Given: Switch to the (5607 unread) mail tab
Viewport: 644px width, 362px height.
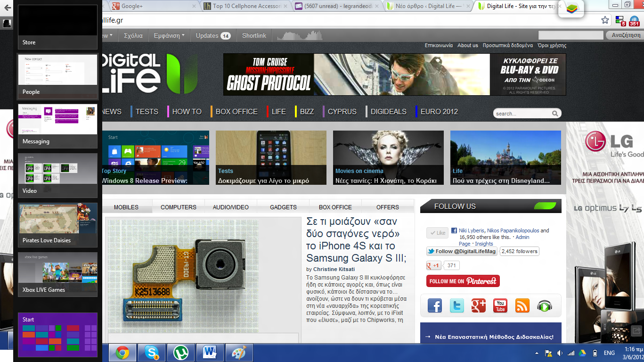Looking at the screenshot, I should 337,6.
